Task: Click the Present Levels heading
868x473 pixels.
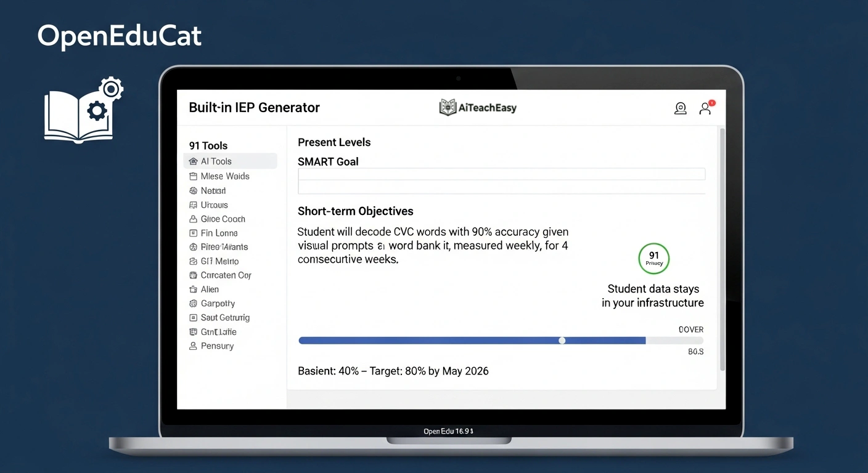Action: pyautogui.click(x=334, y=142)
